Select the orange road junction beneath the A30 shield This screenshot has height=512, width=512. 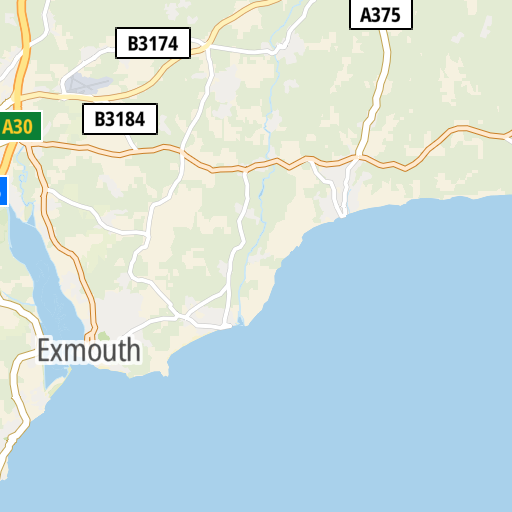pyautogui.click(x=25, y=144)
